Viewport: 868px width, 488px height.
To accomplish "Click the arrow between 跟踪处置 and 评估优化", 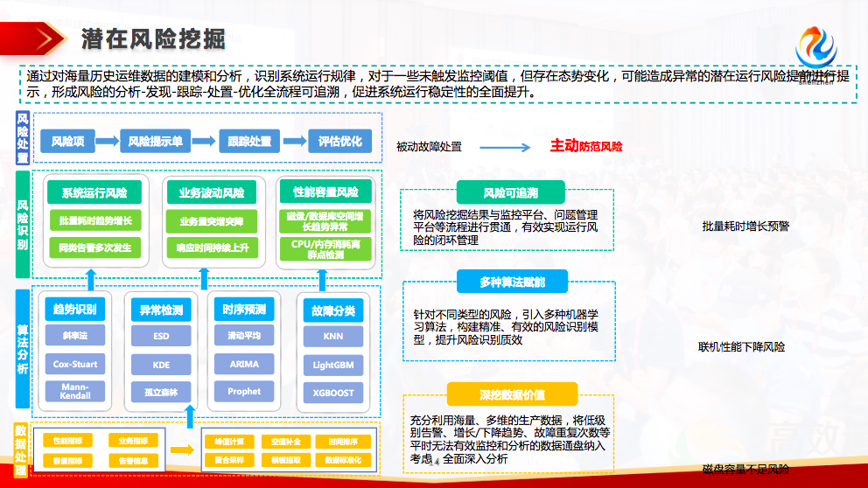I will (x=293, y=141).
